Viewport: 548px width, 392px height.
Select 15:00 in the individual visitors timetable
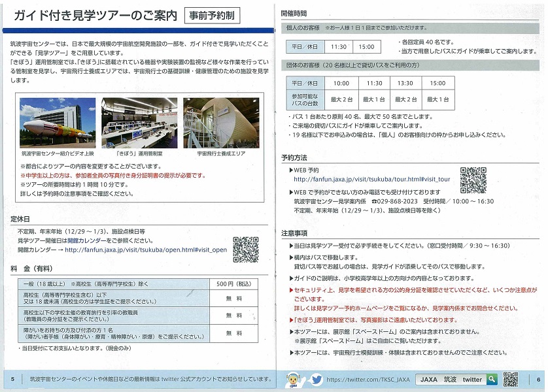click(367, 47)
